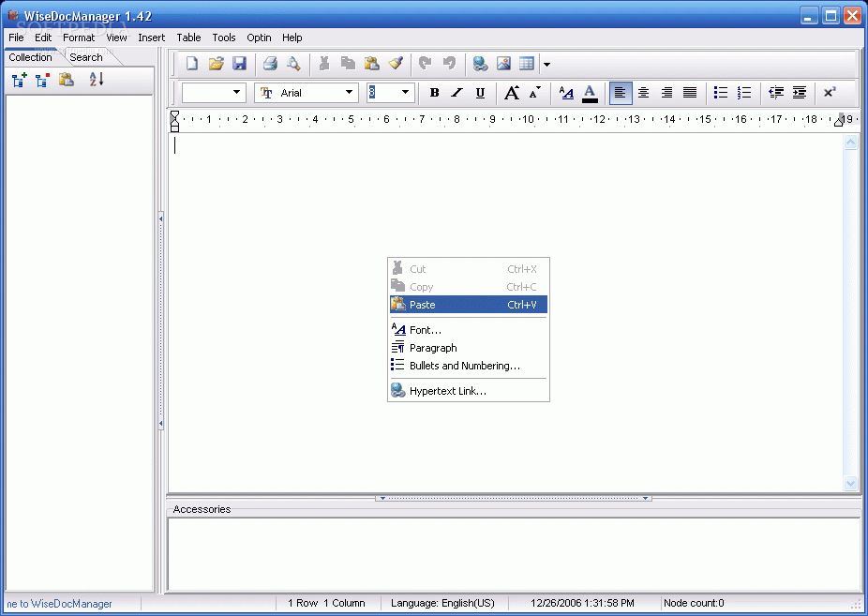Insert hyperlink using the globe icon
Image resolution: width=868 pixels, height=616 pixels.
480,64
